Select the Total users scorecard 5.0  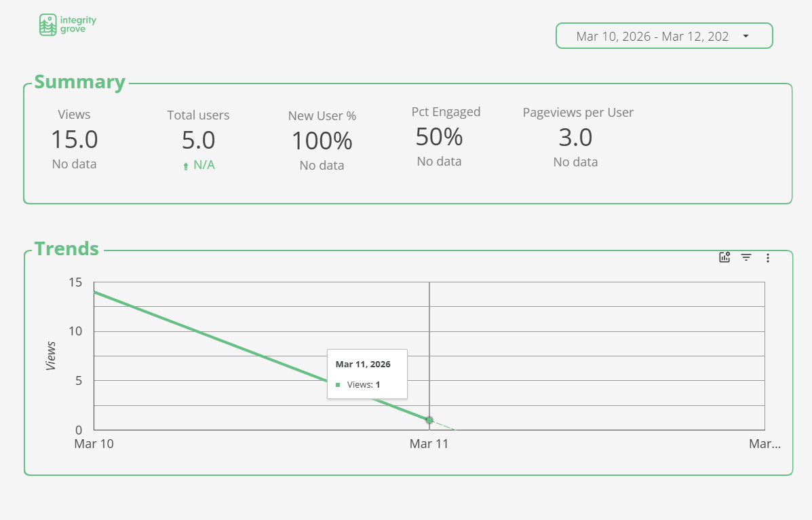tap(198, 141)
